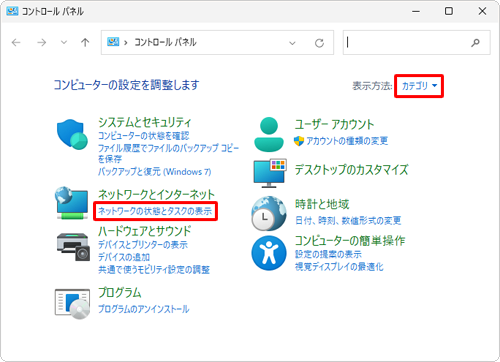Click the search magnifier icon

475,42
